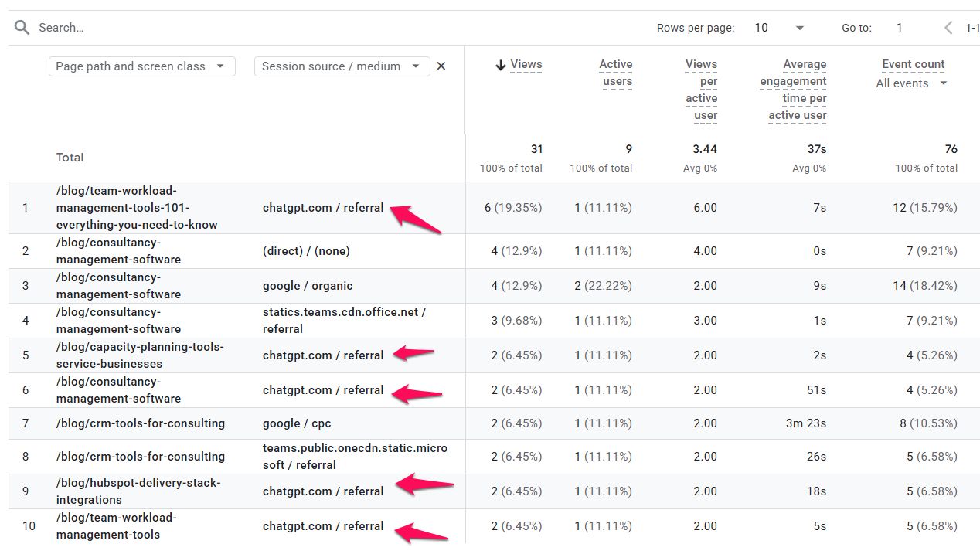Click the total views value 31

pos(536,149)
